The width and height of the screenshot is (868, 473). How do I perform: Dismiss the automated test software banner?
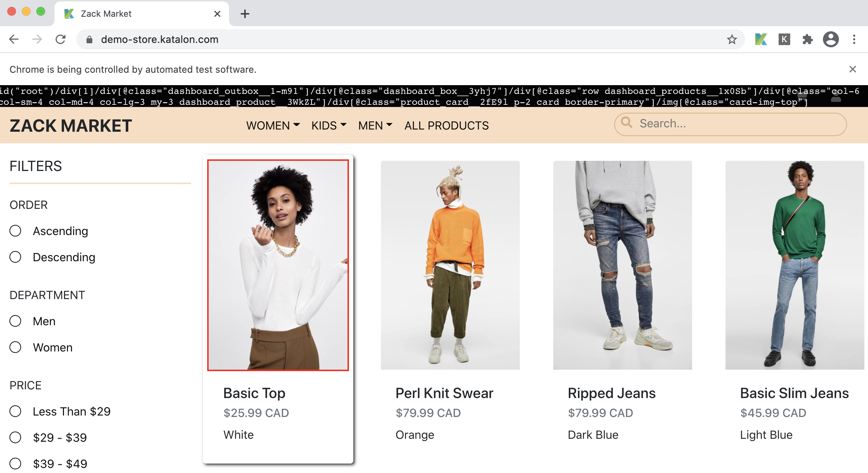[853, 69]
